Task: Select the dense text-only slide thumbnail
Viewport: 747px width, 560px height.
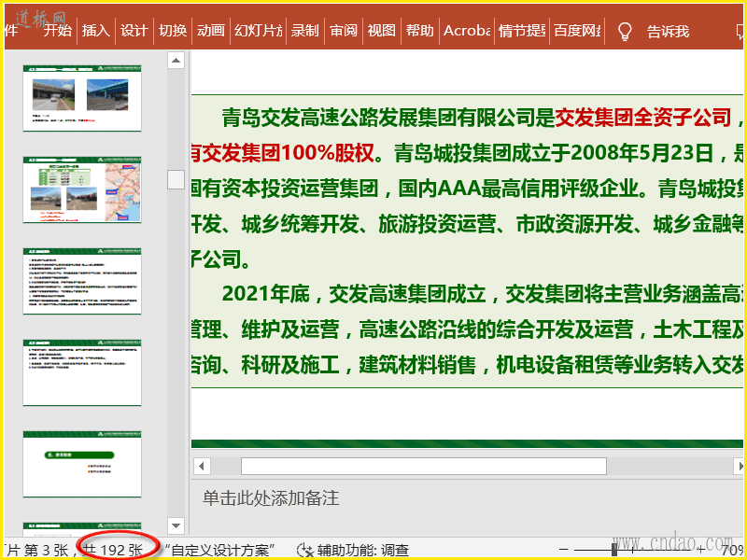Action: point(82,281)
